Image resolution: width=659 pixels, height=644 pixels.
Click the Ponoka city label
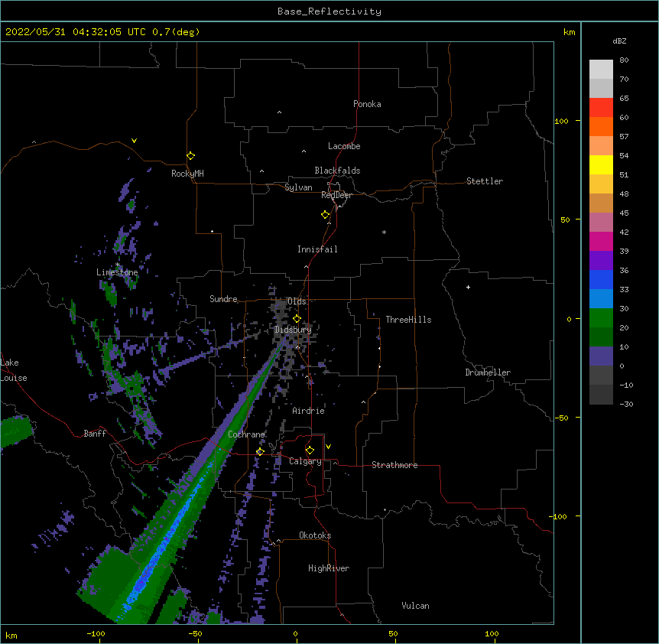point(367,104)
